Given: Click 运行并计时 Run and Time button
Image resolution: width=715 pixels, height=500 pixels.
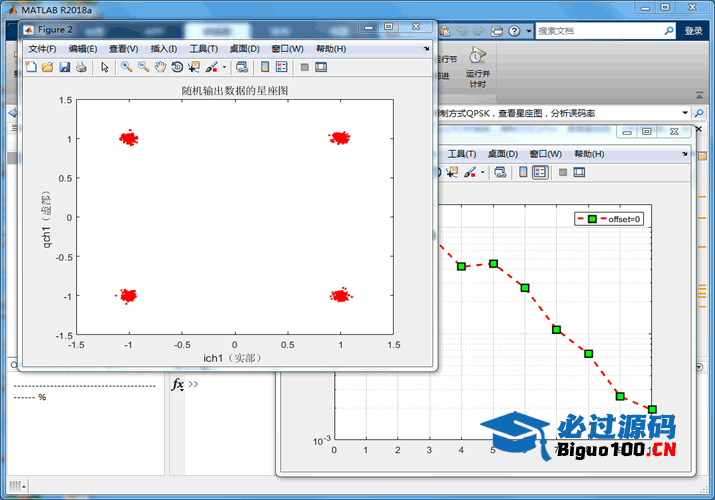Looking at the screenshot, I should [477, 67].
